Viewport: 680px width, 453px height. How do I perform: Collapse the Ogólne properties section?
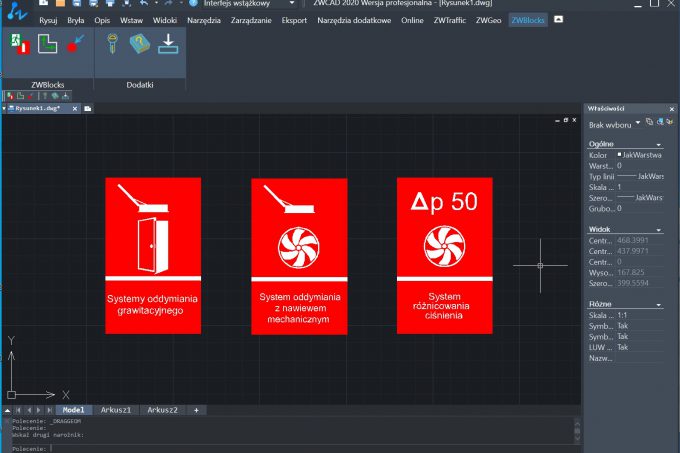pos(658,145)
